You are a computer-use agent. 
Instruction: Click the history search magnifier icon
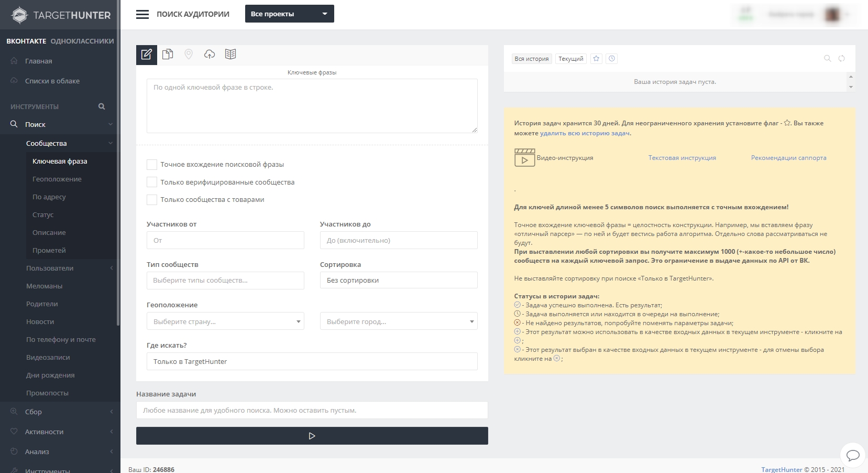coord(828,58)
